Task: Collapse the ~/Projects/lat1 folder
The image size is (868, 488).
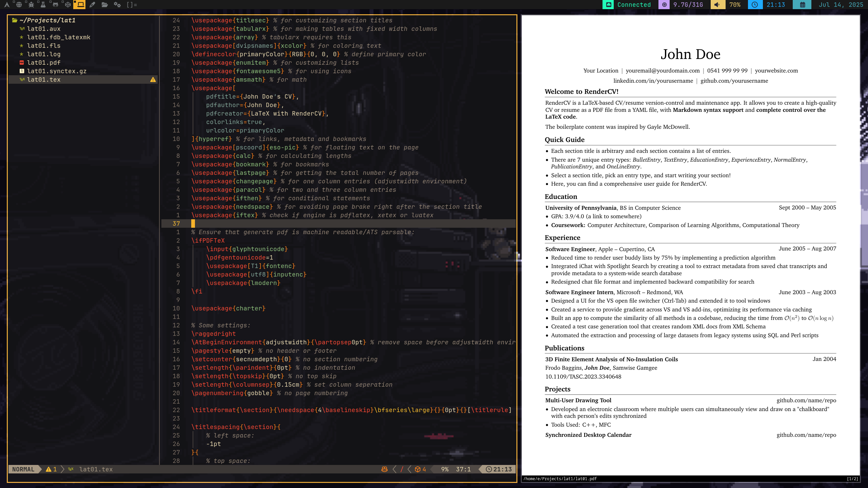Action: coord(47,20)
